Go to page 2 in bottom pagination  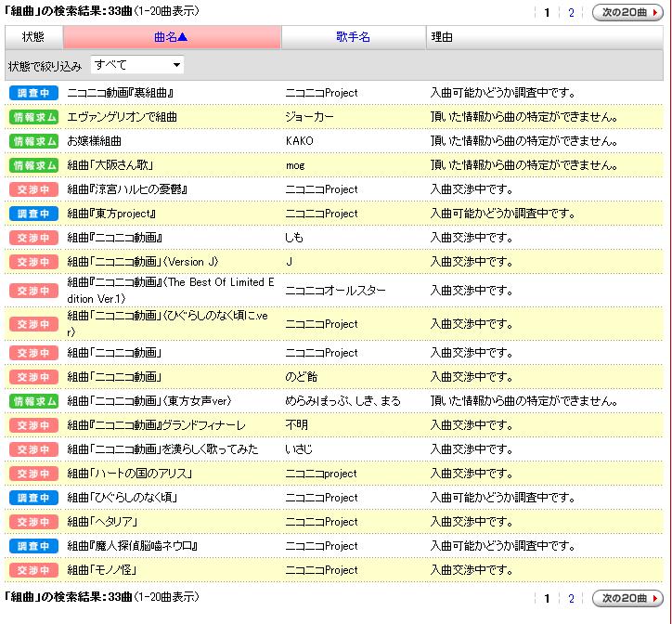tap(571, 598)
